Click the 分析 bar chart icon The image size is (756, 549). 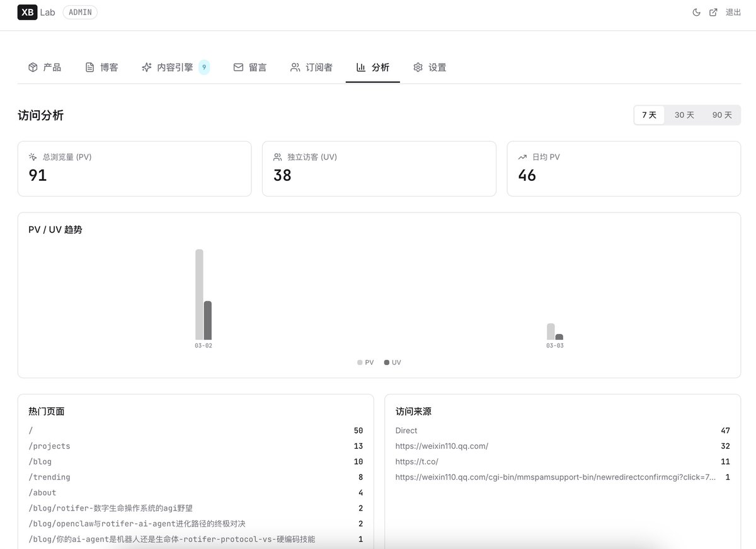click(361, 67)
